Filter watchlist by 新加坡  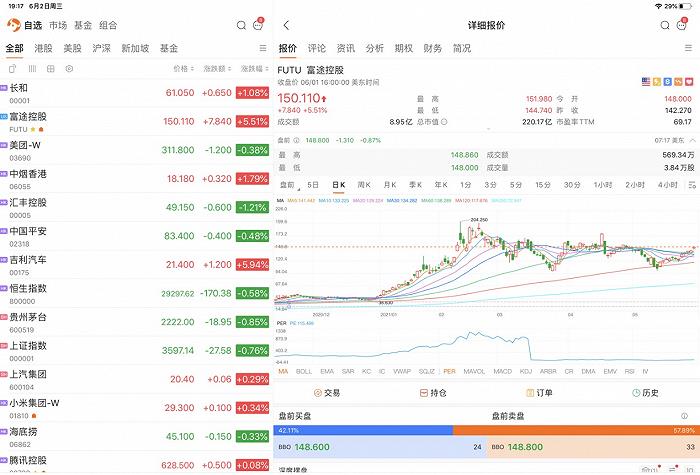coord(135,48)
